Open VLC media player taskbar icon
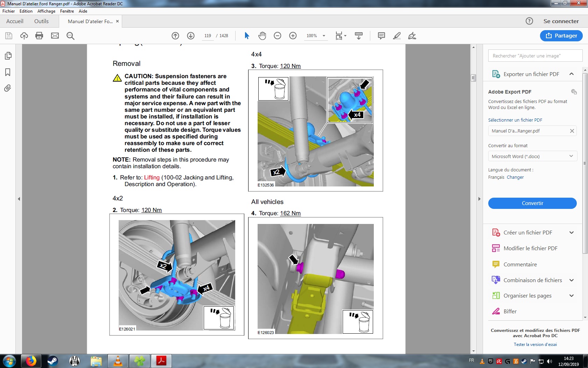588x368 pixels. (118, 361)
